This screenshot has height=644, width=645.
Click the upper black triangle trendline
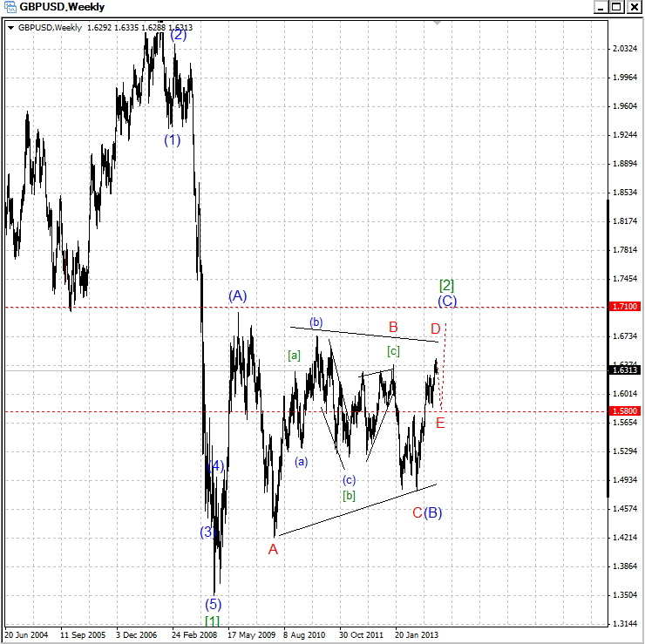[x=364, y=335]
